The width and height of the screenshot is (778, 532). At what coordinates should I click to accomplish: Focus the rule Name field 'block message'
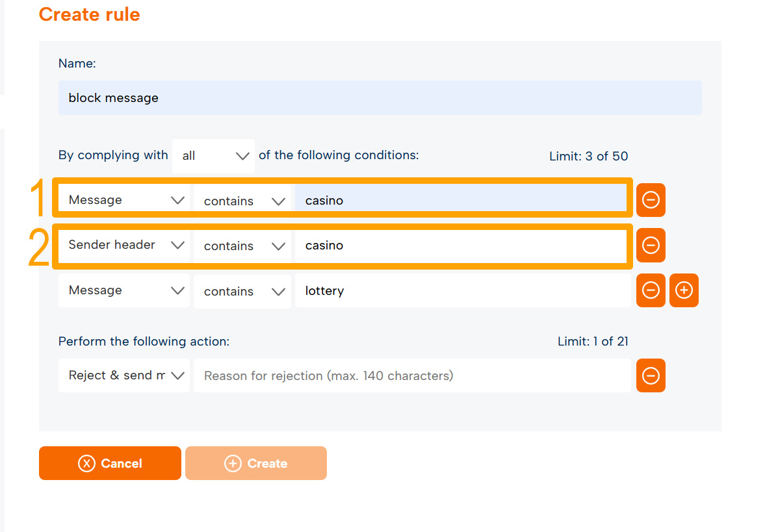click(380, 97)
